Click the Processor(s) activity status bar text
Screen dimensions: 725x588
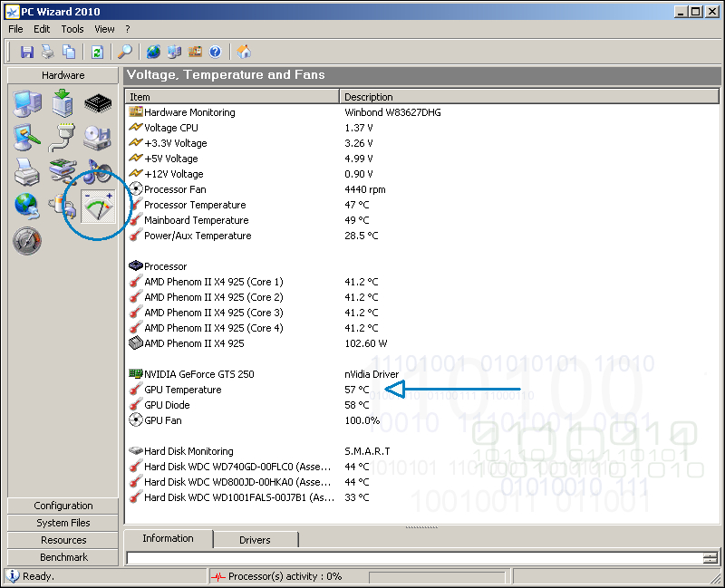click(x=285, y=576)
